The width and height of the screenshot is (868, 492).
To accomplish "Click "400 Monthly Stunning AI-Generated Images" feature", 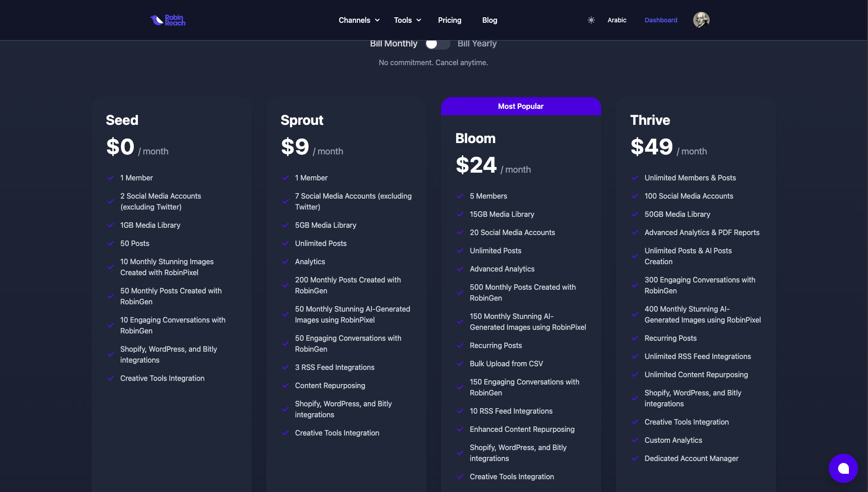I will [702, 314].
